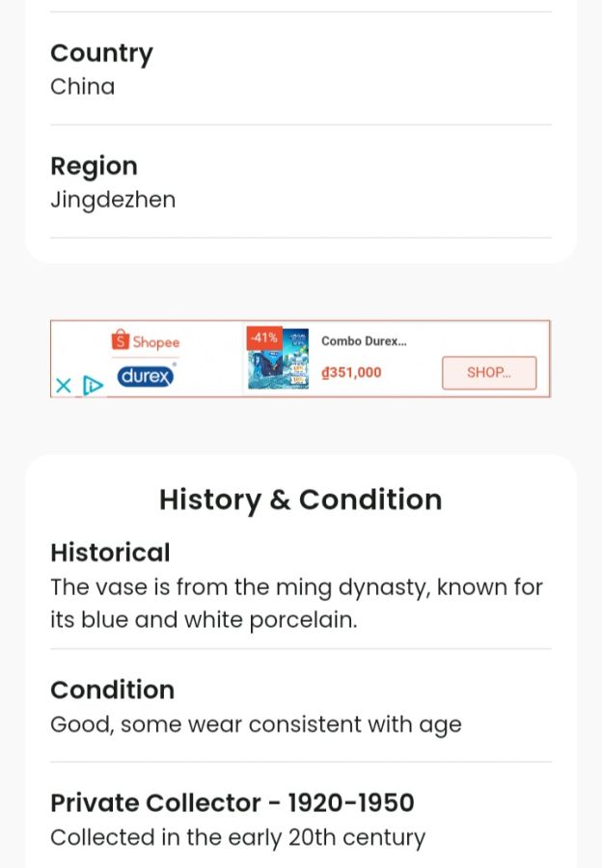The height and width of the screenshot is (868, 602).
Task: Open the Durex combo product thumbnail
Action: point(278,358)
